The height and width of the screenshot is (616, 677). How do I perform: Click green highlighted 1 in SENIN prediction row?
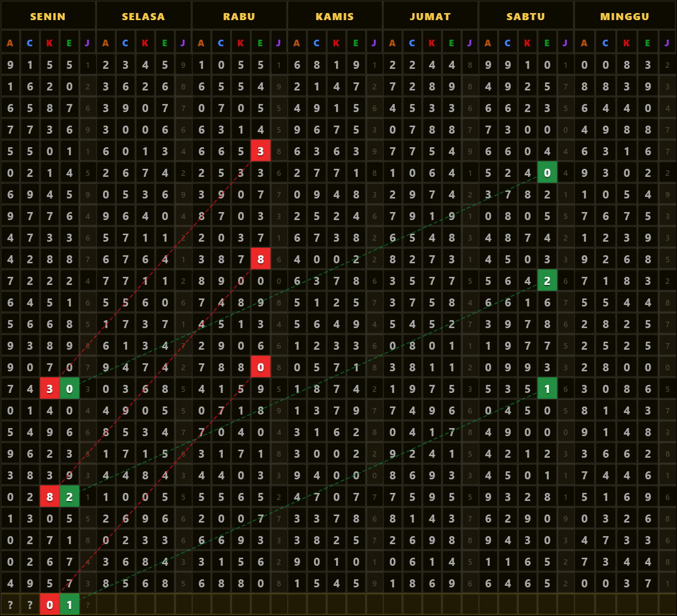(69, 605)
